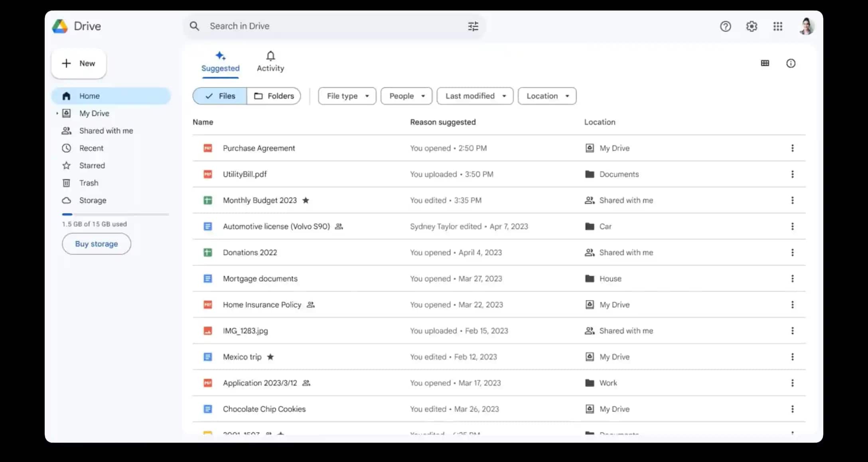
Task: Open options for Monthly Budget 2023
Action: coord(792,200)
